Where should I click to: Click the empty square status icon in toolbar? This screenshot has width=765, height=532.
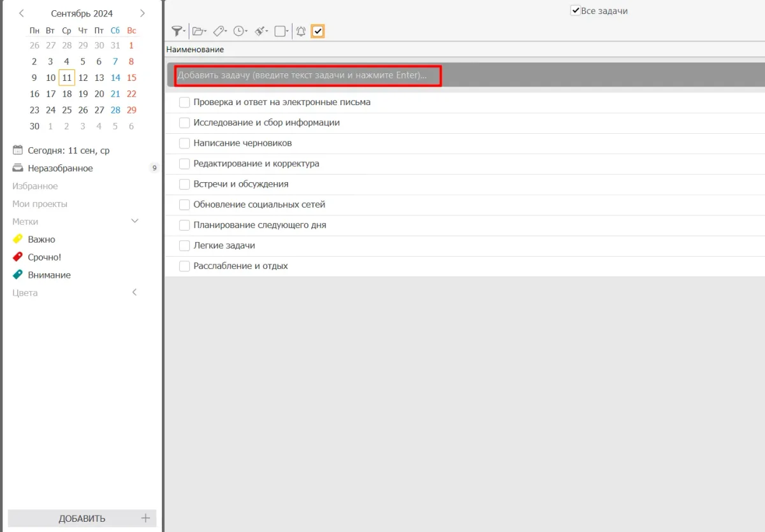[x=280, y=31]
